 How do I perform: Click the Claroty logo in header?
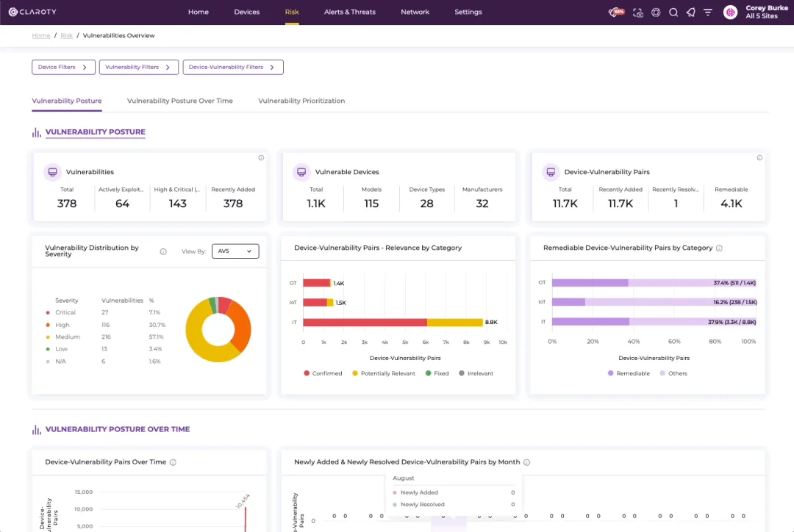coord(34,12)
